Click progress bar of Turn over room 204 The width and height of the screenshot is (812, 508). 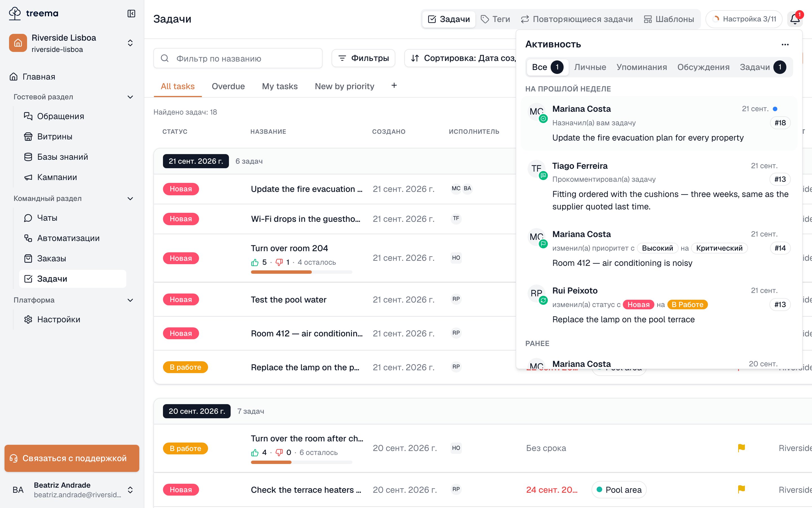click(301, 272)
